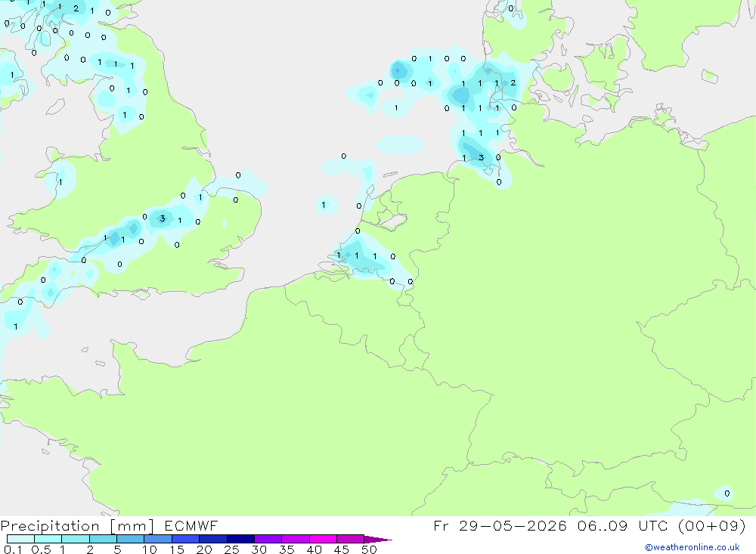Click the legend label "10"
756x554 pixels.
[x=149, y=549]
